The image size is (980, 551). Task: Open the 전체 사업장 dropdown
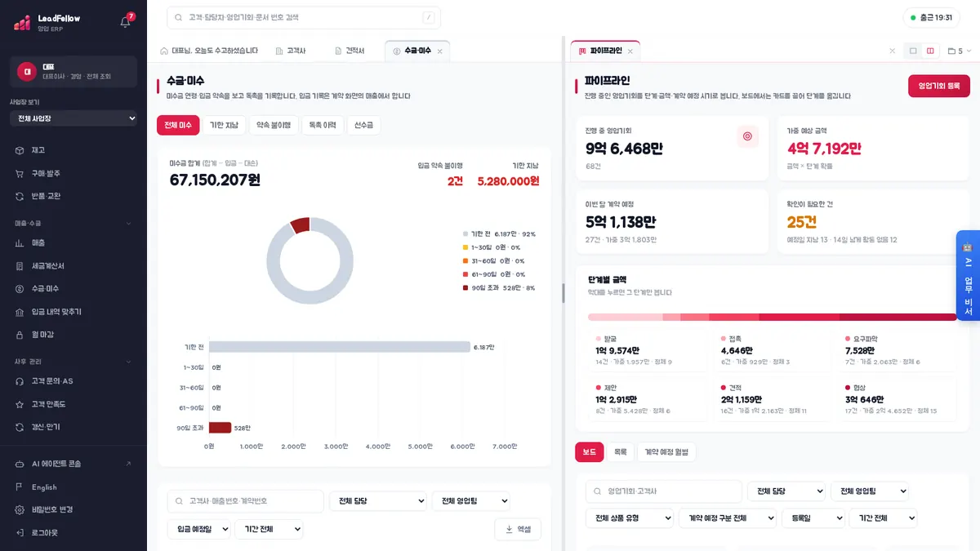[x=73, y=118]
